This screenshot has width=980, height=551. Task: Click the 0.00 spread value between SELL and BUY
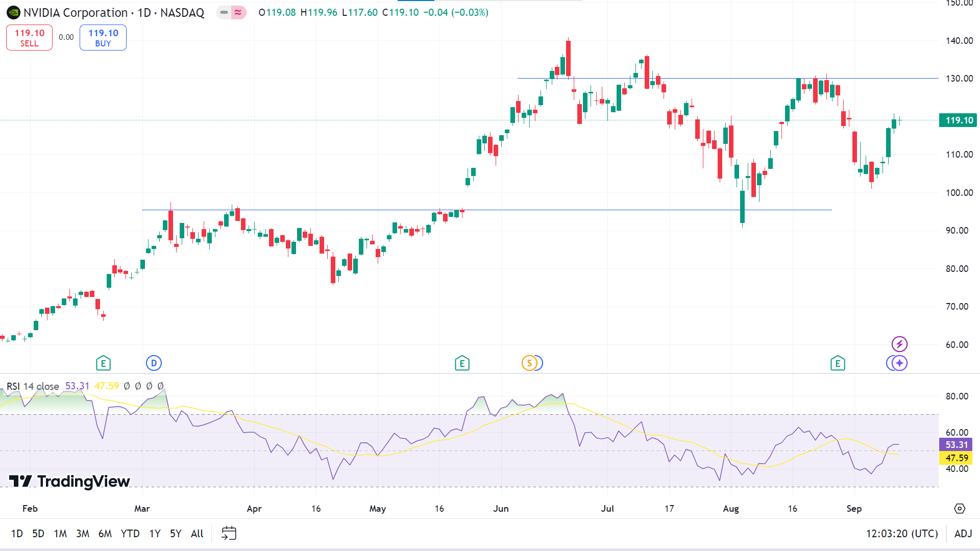click(x=66, y=37)
